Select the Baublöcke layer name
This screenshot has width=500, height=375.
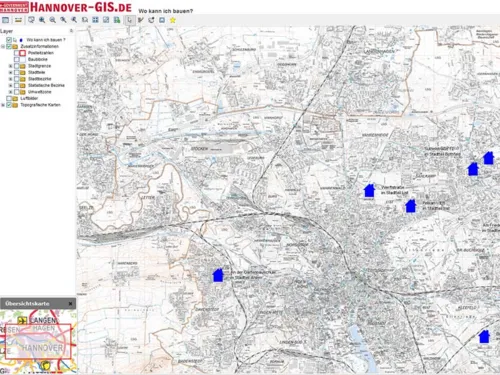[38, 59]
